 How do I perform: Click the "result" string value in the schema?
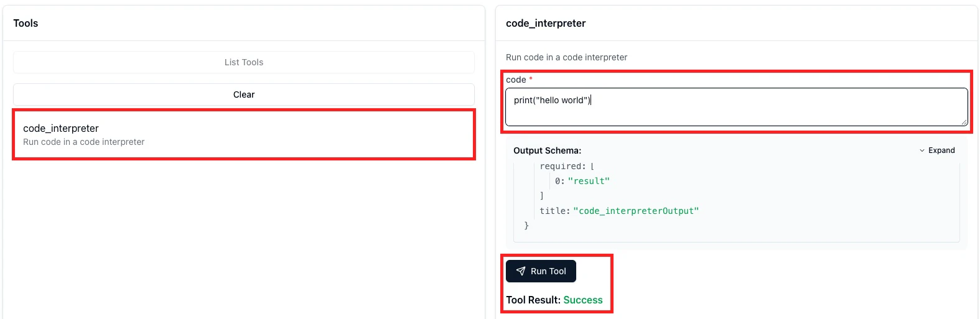[x=589, y=181]
